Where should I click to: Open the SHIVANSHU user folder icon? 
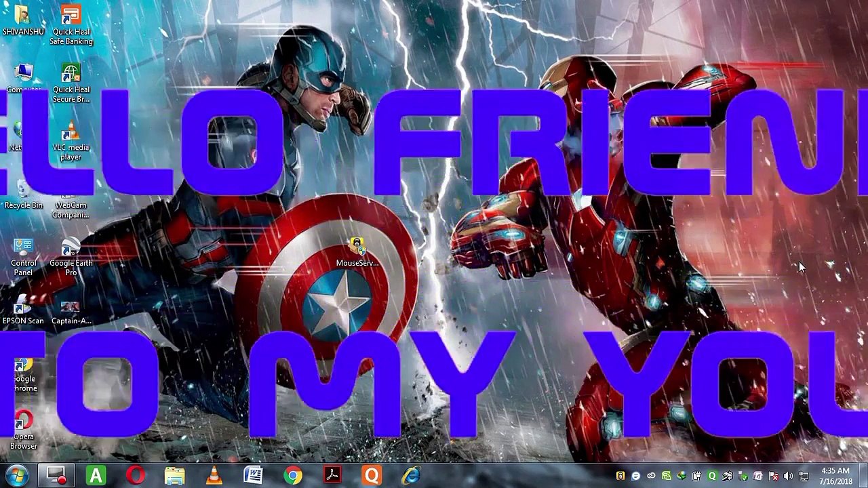click(23, 20)
